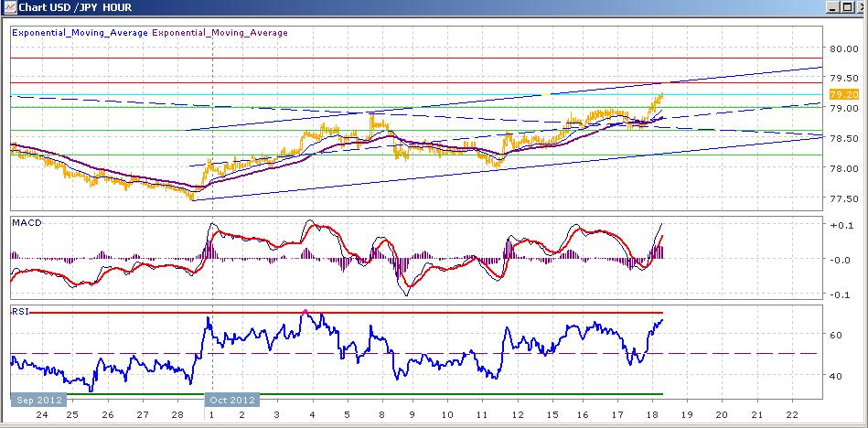The image size is (868, 428).
Task: Click date 26 on the time axis
Action: coord(107,414)
